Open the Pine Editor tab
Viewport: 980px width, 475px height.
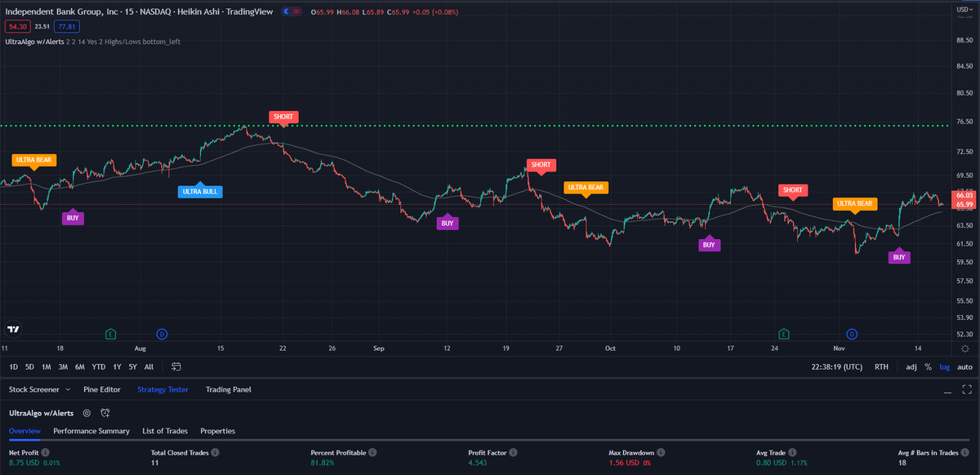(101, 389)
